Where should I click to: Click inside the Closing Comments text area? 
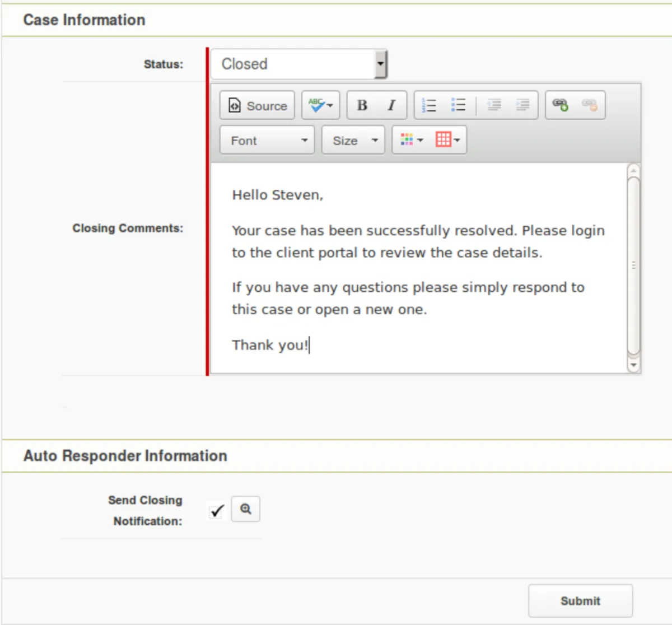point(417,269)
